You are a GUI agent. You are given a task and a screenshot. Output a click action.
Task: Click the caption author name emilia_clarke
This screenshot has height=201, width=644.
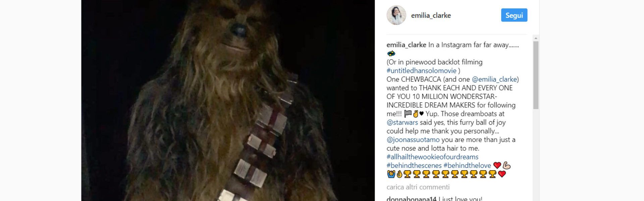[406, 45]
